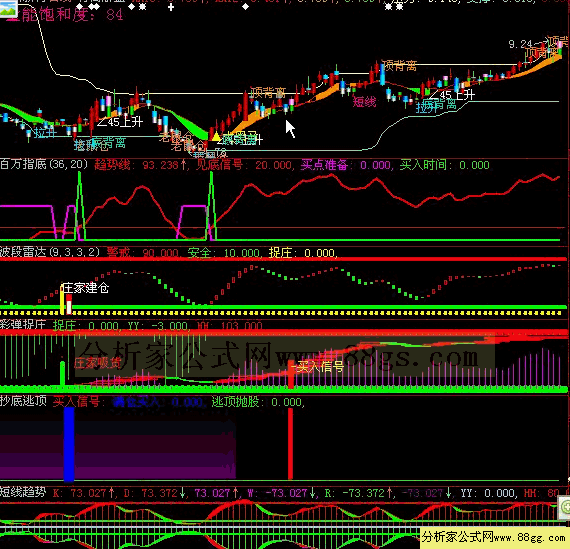Select the 抄底逃顶 indicator title
The height and width of the screenshot is (549, 570).
click(23, 401)
